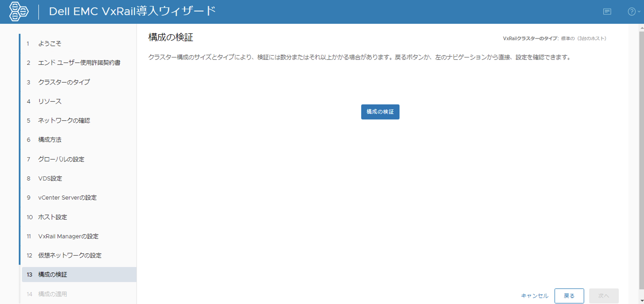Open the feedback message icon in header
644x304 pixels.
pyautogui.click(x=607, y=11)
